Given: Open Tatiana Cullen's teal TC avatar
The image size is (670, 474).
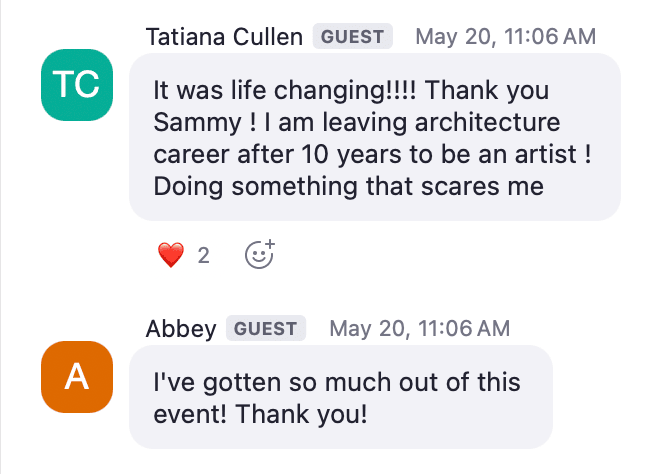Looking at the screenshot, I should [x=77, y=85].
